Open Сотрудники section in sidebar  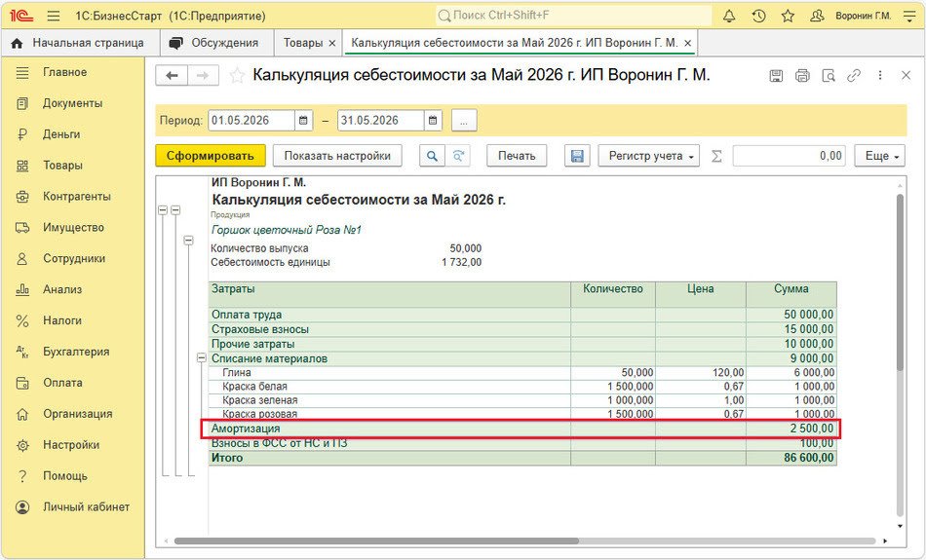pos(74,258)
